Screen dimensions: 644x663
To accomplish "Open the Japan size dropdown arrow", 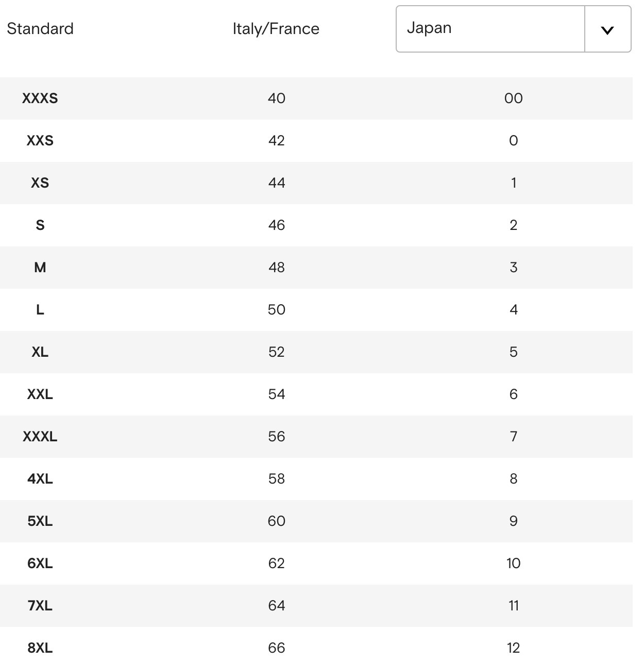I will pos(607,29).
